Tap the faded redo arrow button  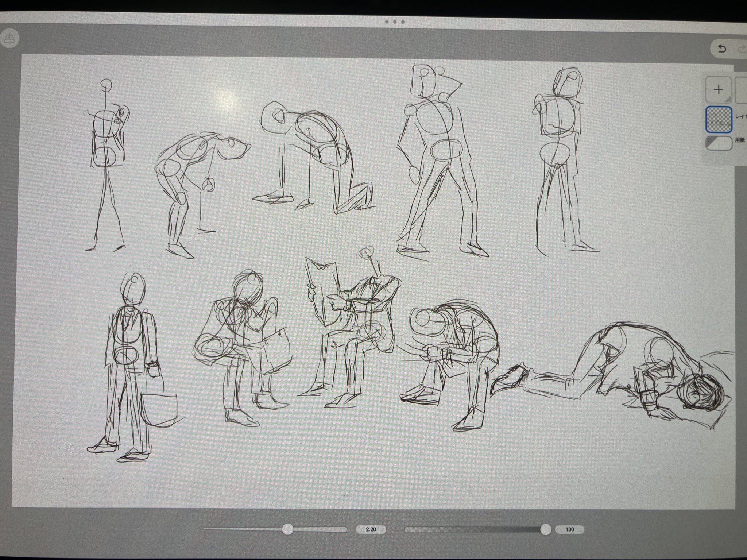742,49
